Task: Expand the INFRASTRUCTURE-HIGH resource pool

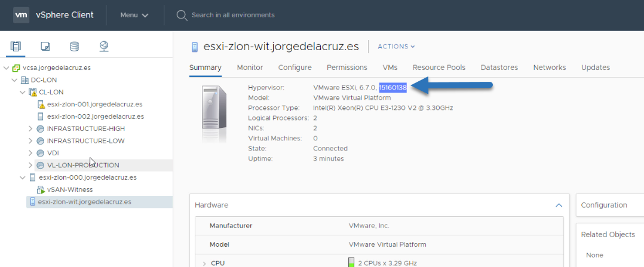Action: pyautogui.click(x=30, y=128)
